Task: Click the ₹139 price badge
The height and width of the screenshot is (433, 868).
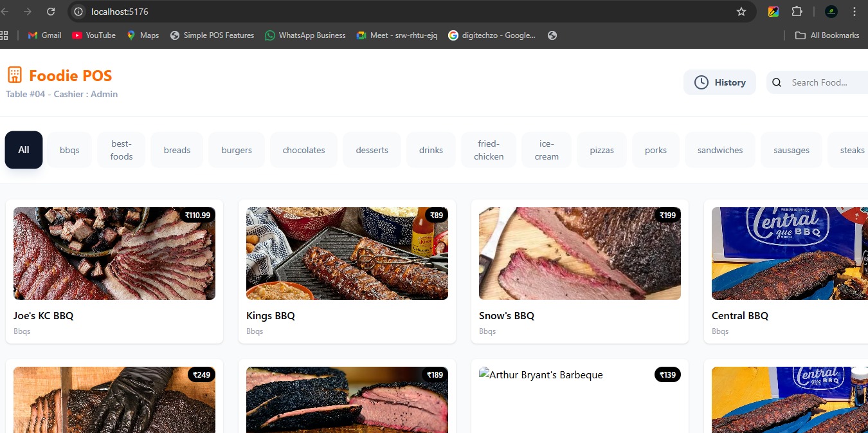Action: tap(667, 374)
